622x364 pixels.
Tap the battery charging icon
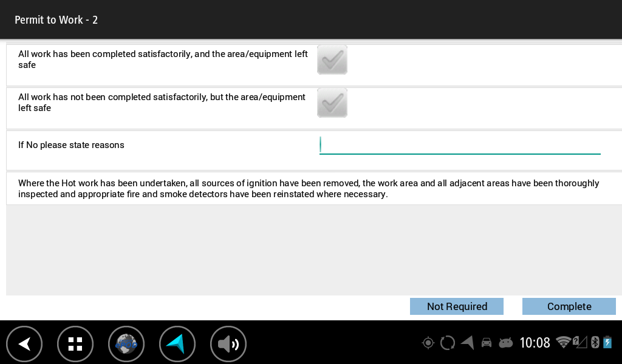coord(607,342)
